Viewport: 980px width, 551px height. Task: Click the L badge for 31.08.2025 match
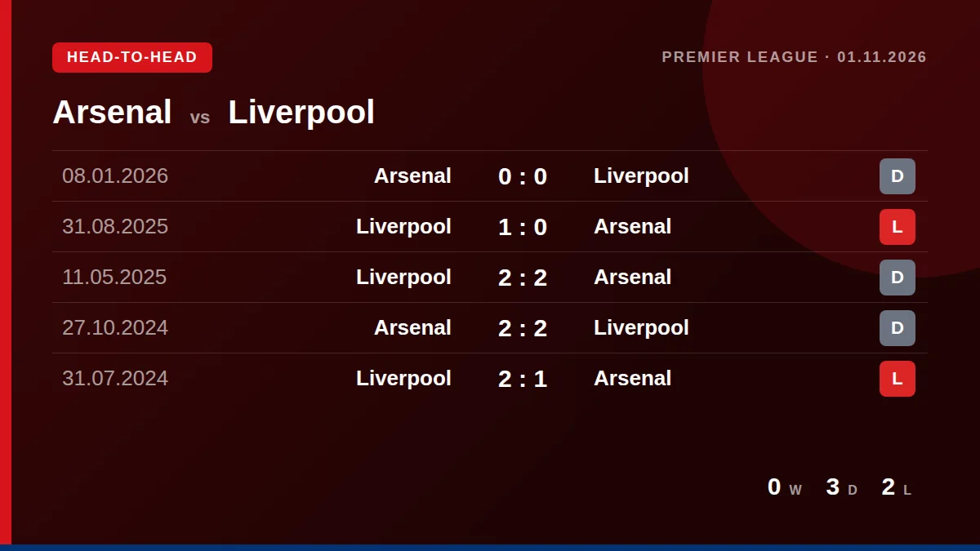897,227
